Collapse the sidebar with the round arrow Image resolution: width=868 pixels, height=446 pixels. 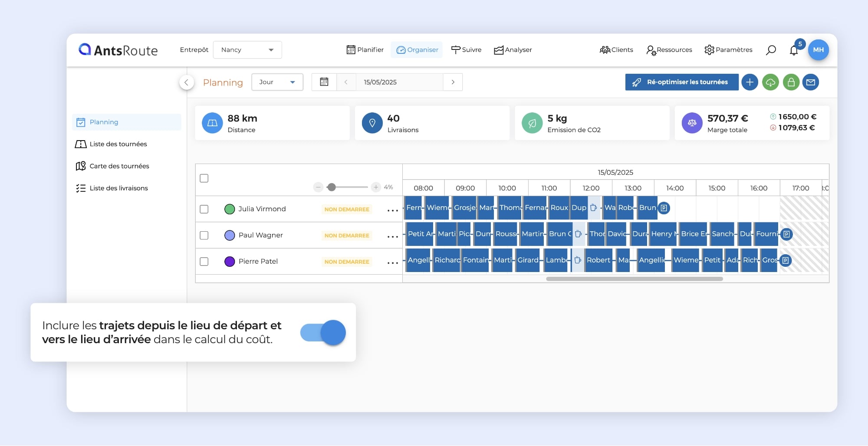pos(187,82)
